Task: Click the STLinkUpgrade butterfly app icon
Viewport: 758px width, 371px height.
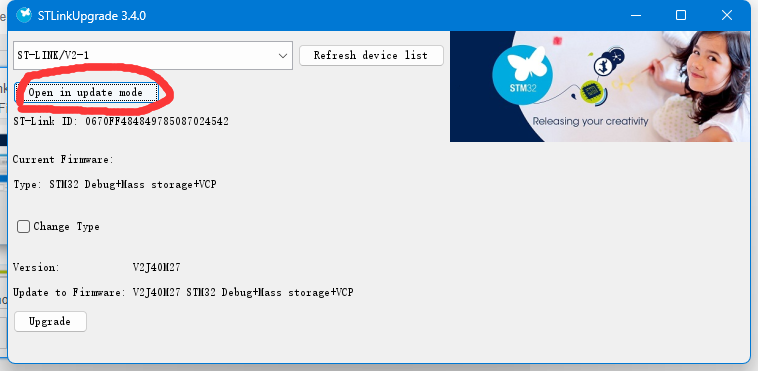Action: pyautogui.click(x=24, y=15)
